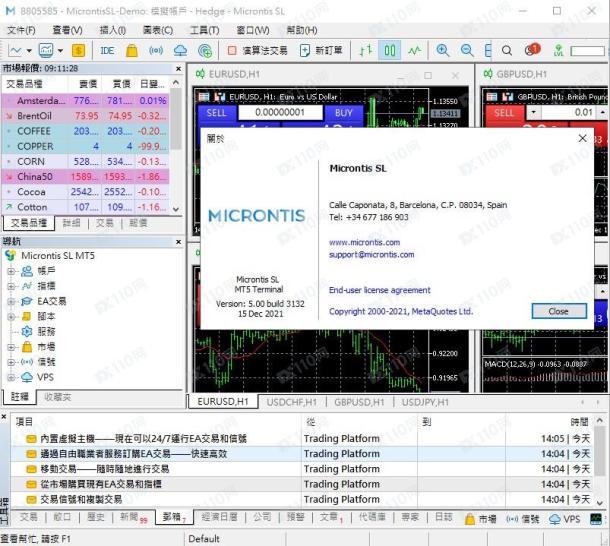Launch the IDE MetaEditor button
Viewport: 610px width, 546px height.
click(107, 51)
